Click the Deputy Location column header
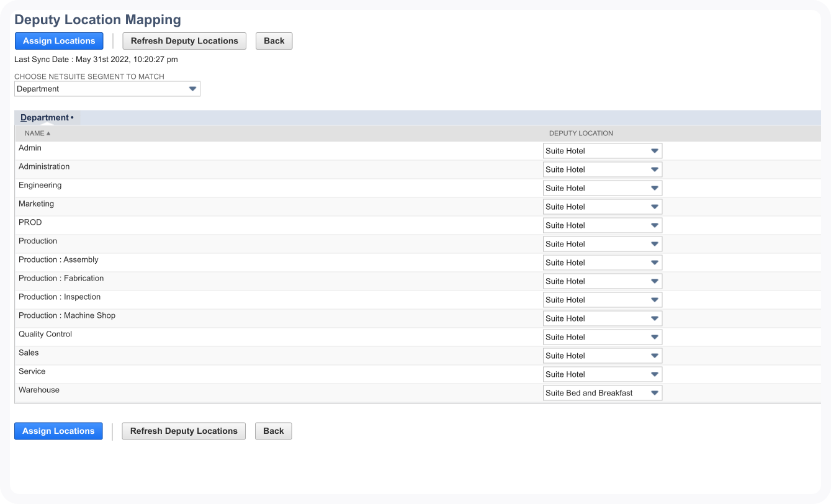 click(x=581, y=133)
